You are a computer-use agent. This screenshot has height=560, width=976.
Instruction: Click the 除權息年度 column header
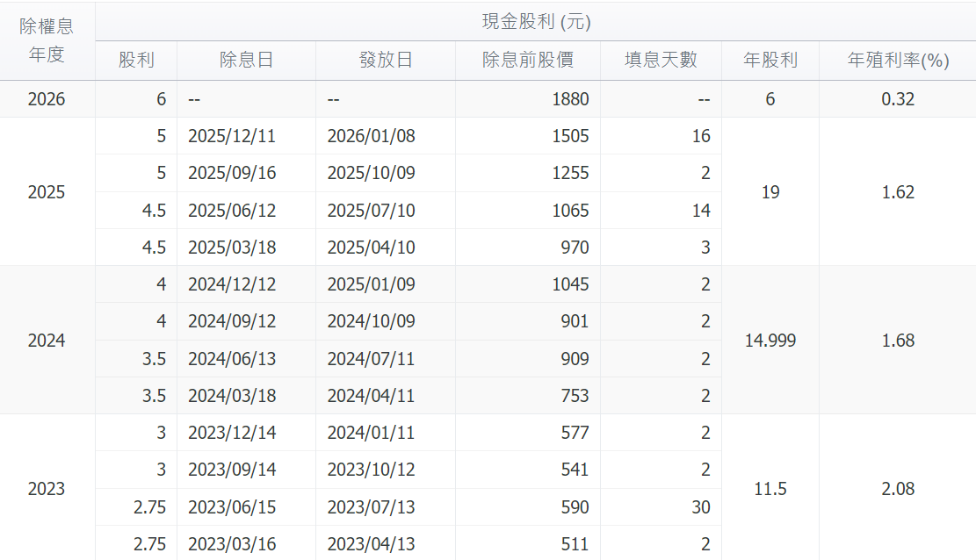(x=47, y=40)
